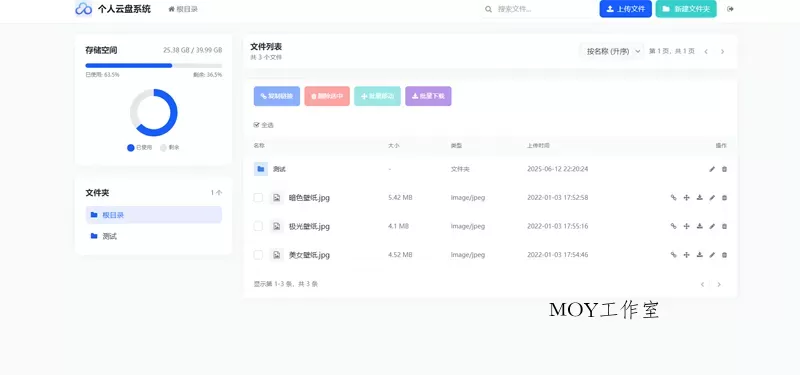Click the 上传时间 column header
Screen dimensions: 800x375
coord(538,145)
